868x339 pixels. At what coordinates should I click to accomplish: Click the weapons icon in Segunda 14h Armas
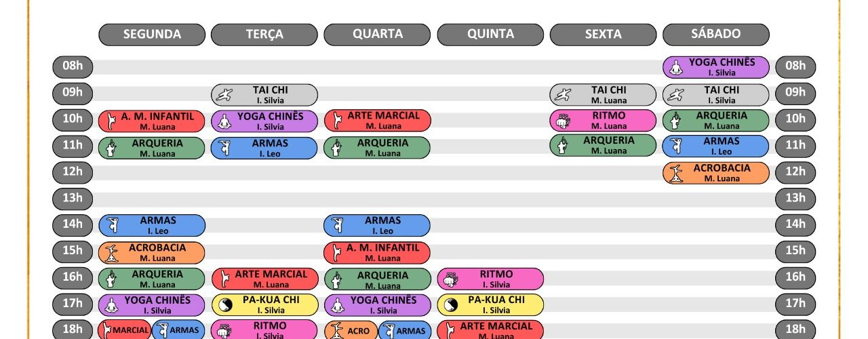pyautogui.click(x=111, y=225)
